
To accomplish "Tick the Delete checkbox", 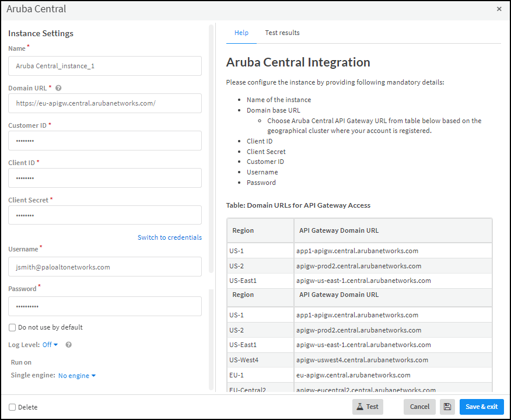I will pyautogui.click(x=12, y=407).
